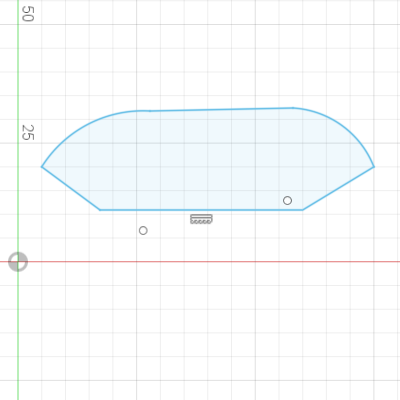Select the bottom horizontal line of the sketch
This screenshot has width=400, height=400.
pos(201,210)
